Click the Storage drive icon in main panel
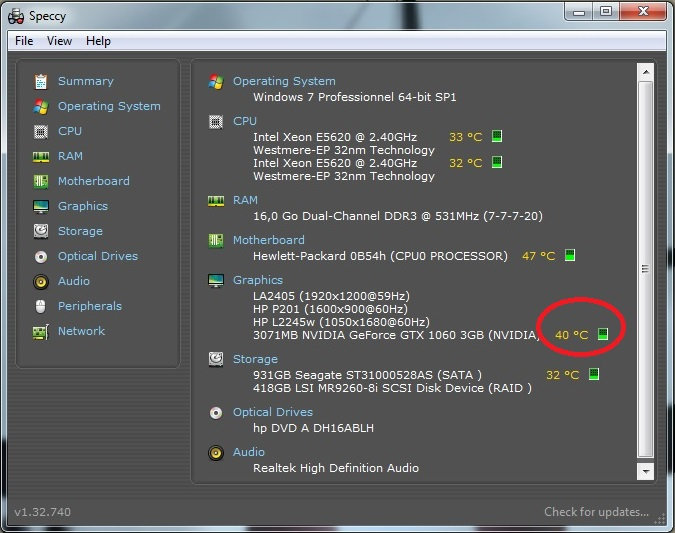 coord(216,359)
